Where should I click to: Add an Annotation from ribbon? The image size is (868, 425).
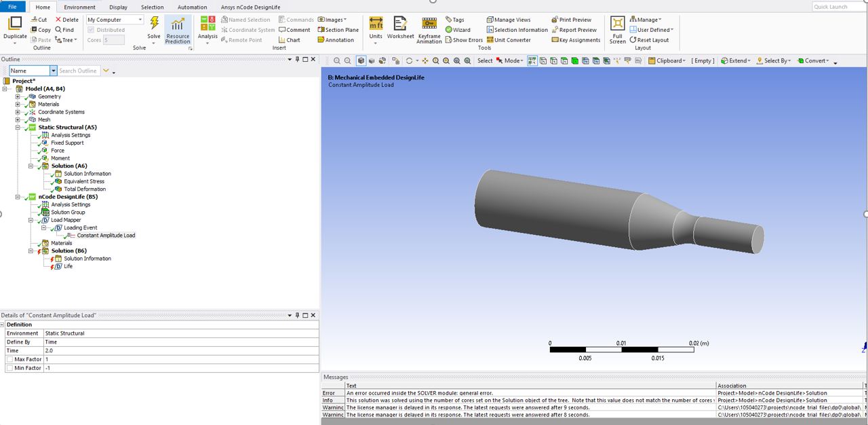(336, 40)
